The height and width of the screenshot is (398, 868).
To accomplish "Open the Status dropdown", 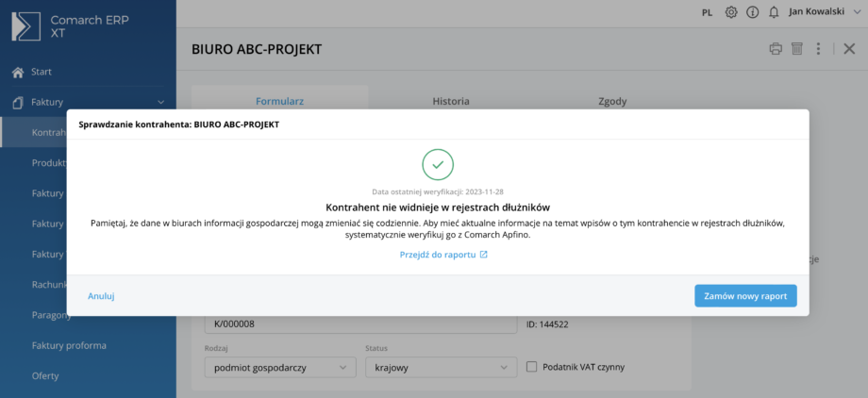I will pyautogui.click(x=441, y=367).
